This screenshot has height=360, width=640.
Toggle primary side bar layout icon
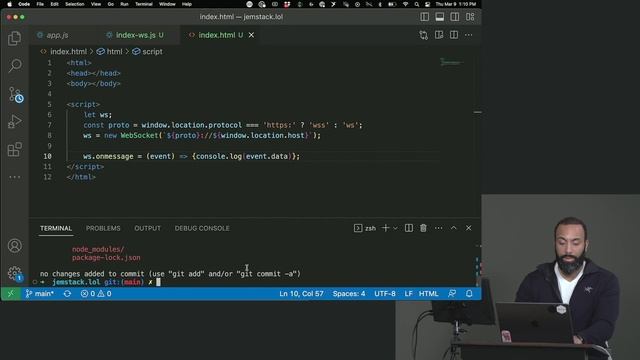click(424, 17)
